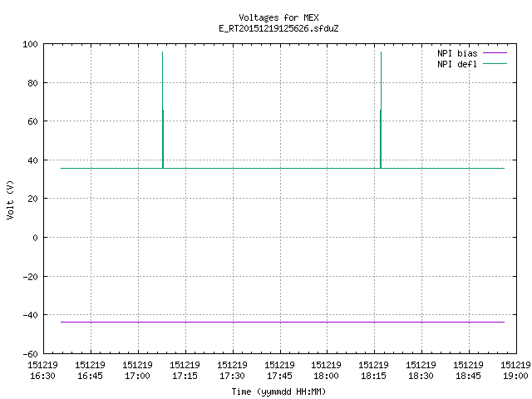Click the green NPI defl legend line sample
The width and height of the screenshot is (532, 399).
495,64
